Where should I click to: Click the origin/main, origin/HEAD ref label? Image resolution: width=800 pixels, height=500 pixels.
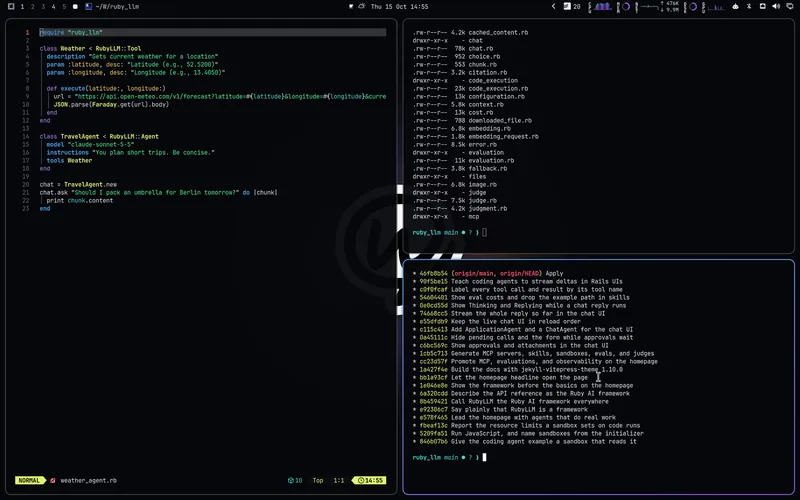(496, 273)
